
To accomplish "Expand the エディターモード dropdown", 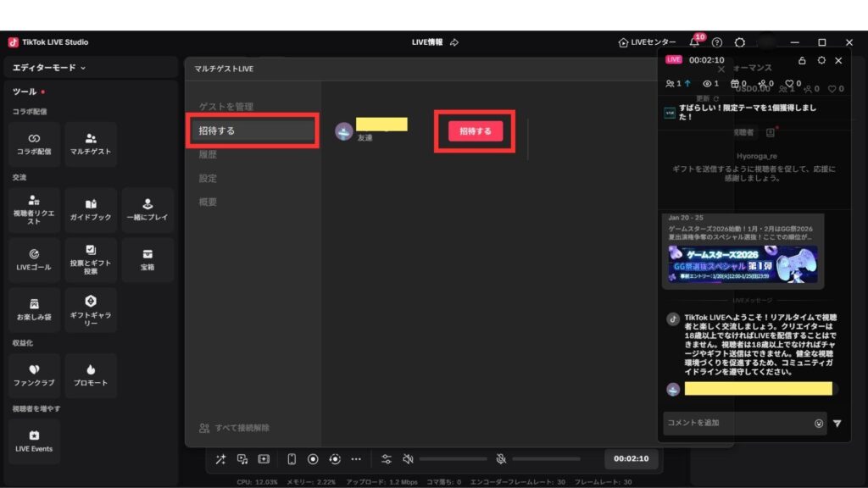I will [49, 68].
